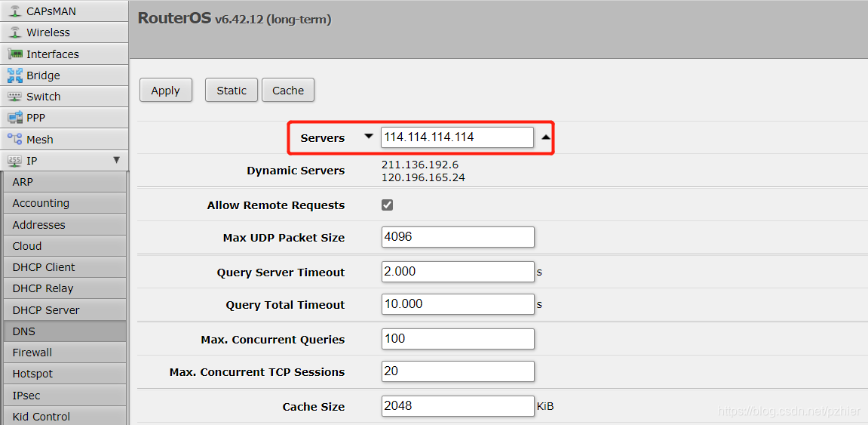This screenshot has height=425, width=868.
Task: Click the Apply button
Action: click(x=165, y=91)
